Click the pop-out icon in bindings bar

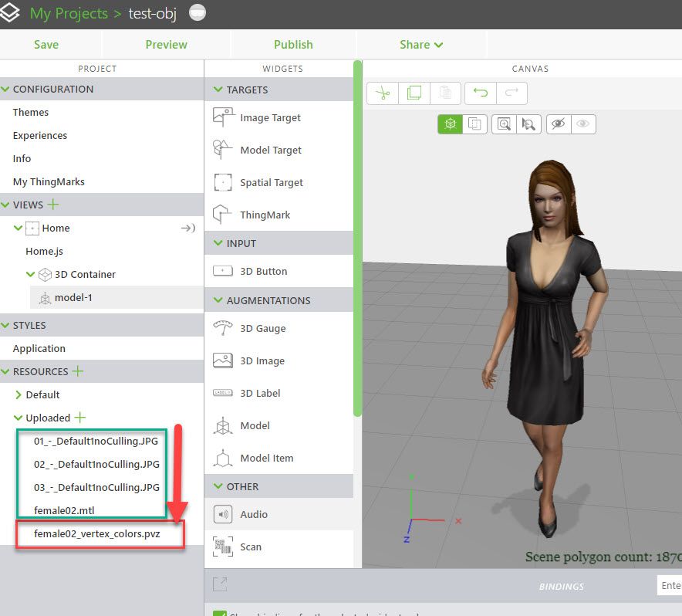pos(220,584)
